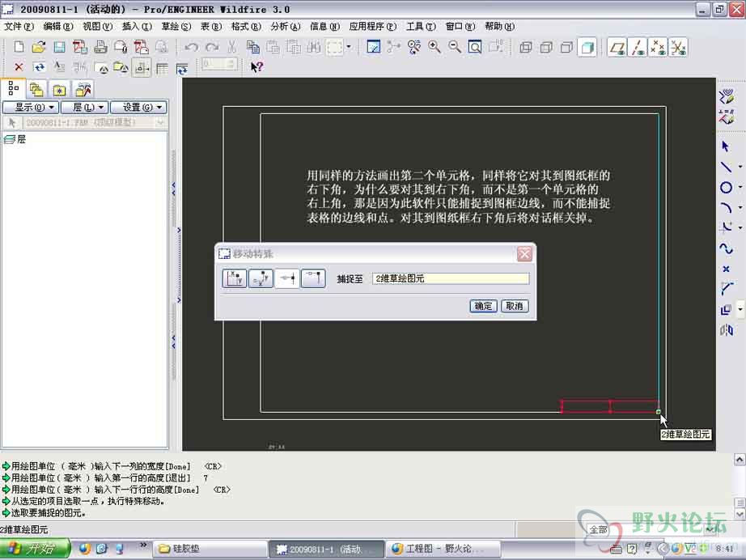Click the snap to vertex button in the move-special dialog
Viewport: 746px width, 560px height.
313,278
